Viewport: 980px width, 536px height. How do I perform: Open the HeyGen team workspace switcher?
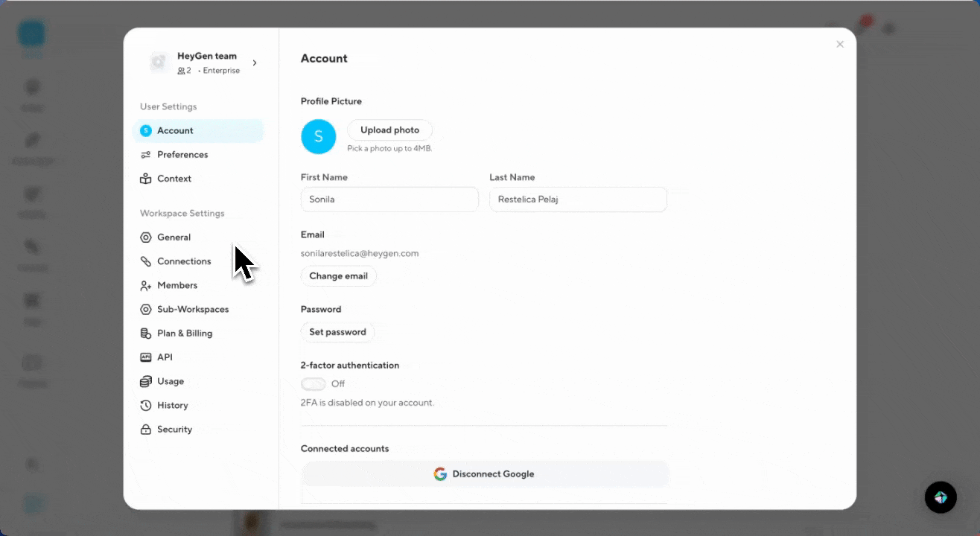tap(201, 63)
